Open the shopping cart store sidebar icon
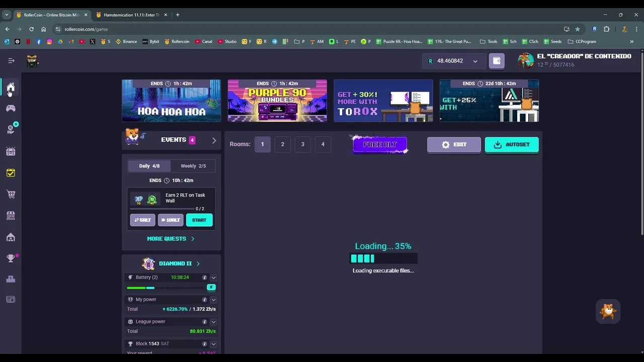 (11, 194)
